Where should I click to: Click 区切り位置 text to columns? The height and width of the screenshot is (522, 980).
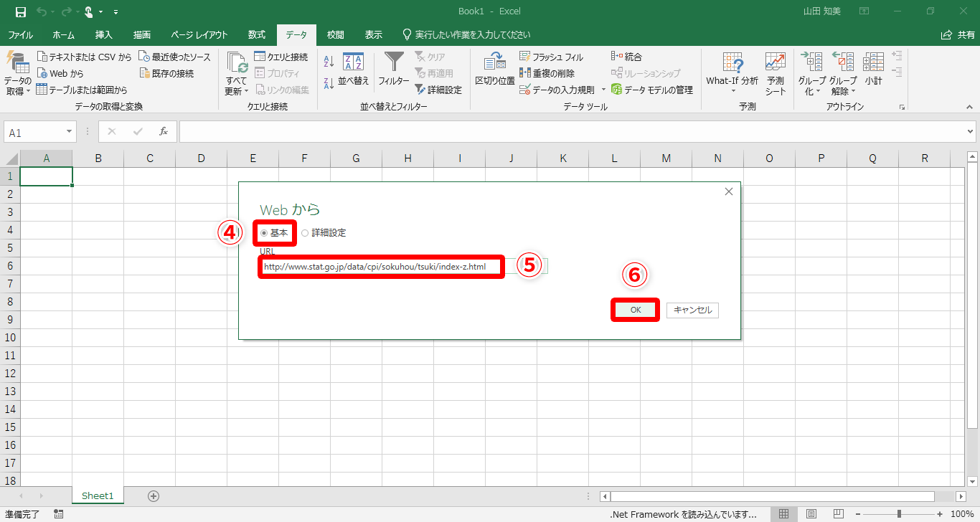click(495, 70)
